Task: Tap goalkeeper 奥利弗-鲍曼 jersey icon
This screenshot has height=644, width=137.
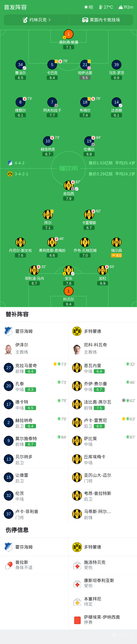Action: [x=69, y=34]
